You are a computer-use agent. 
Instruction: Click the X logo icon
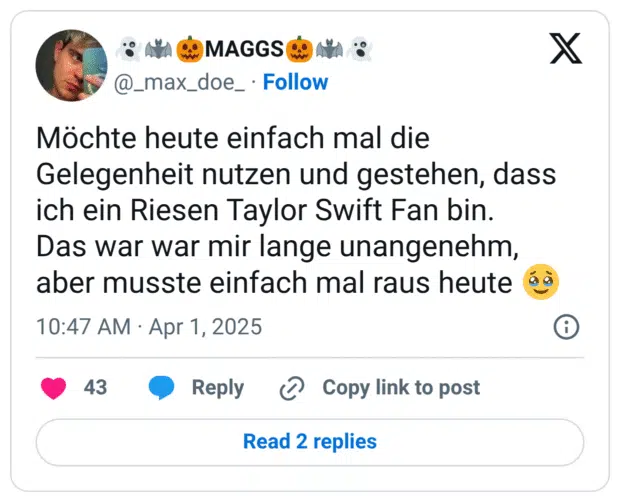coord(565,47)
